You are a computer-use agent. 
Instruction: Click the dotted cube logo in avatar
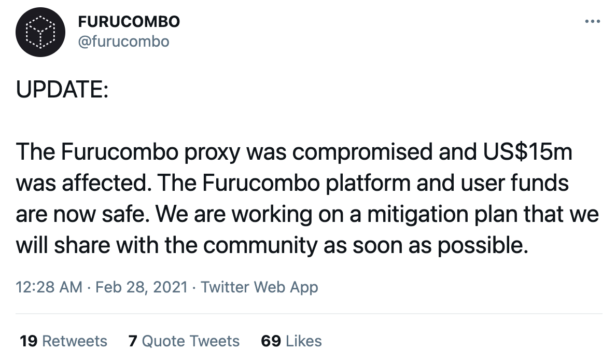point(40,32)
